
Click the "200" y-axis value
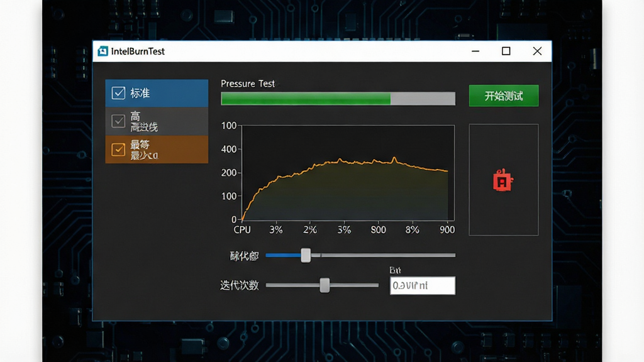click(229, 173)
